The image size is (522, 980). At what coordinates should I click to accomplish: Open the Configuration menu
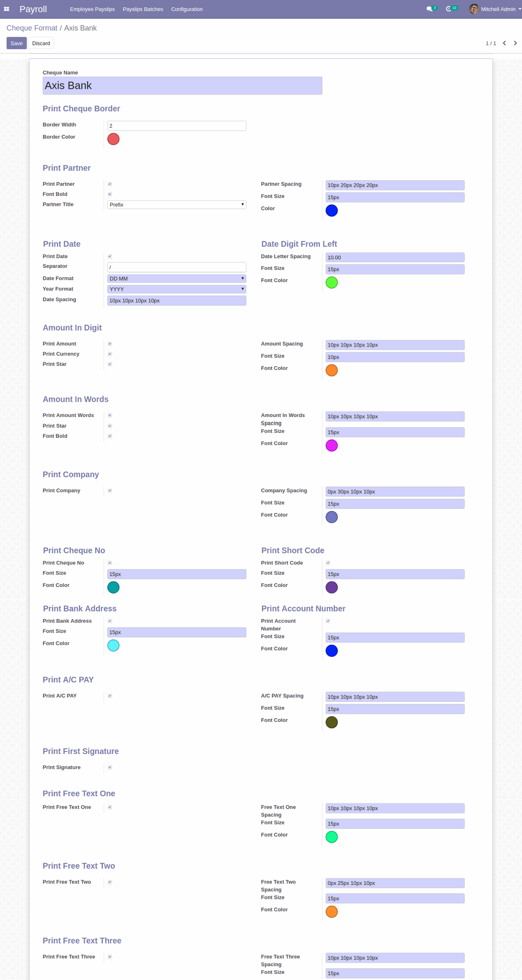click(187, 9)
